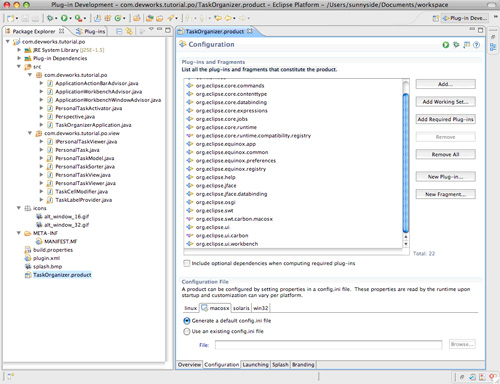Viewport: 500px width, 384px height.
Task: Select org.eclipse.core.runtime in plug-in list
Action: point(226,127)
